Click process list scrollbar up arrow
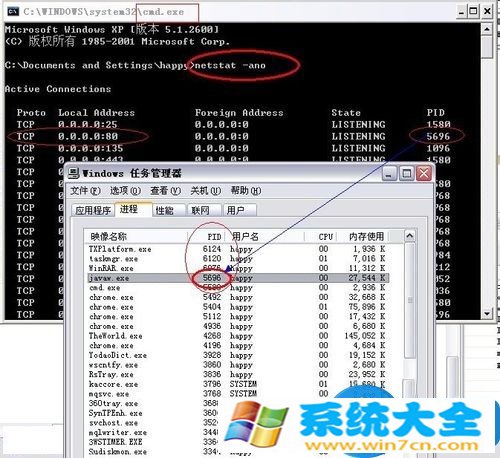The height and width of the screenshot is (458, 500). [x=410, y=236]
